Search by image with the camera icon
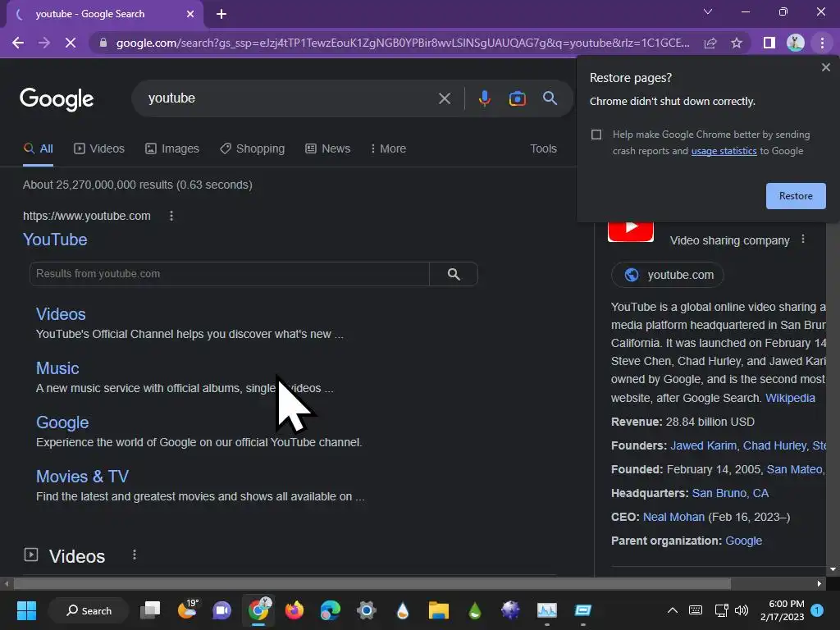The image size is (840, 630). 517,98
